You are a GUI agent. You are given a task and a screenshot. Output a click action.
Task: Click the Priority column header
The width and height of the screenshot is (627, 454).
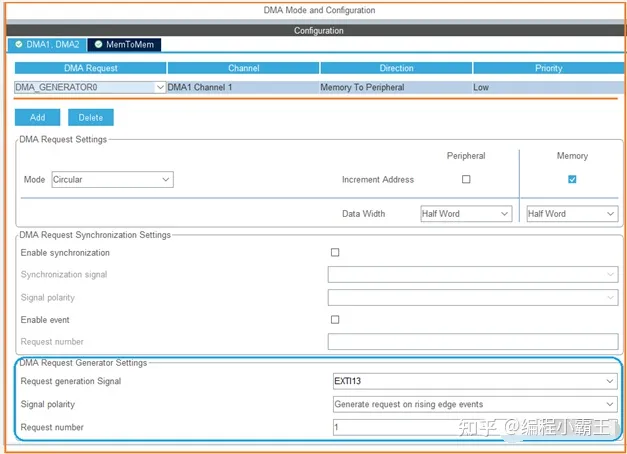coord(549,68)
